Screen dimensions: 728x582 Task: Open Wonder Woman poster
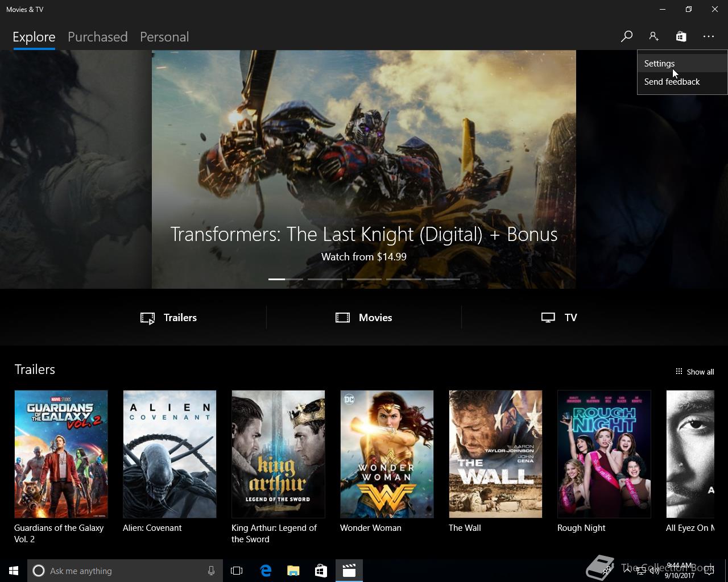pos(387,454)
